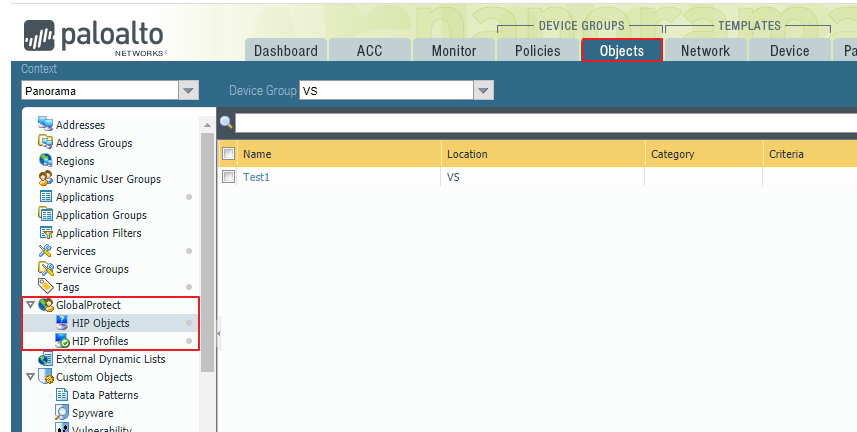The height and width of the screenshot is (432, 857).
Task: Click the Service Groups icon
Action: (45, 268)
